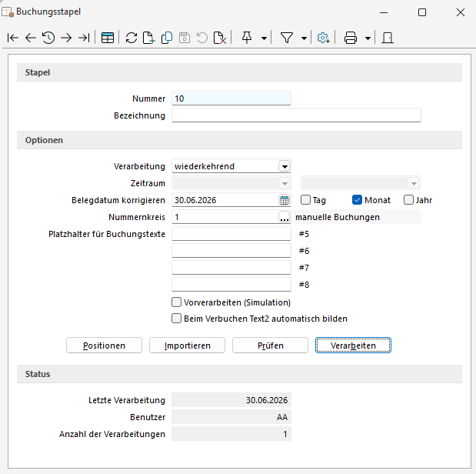Create a new record with plus icon
This screenshot has height=474, width=476.
click(x=148, y=38)
